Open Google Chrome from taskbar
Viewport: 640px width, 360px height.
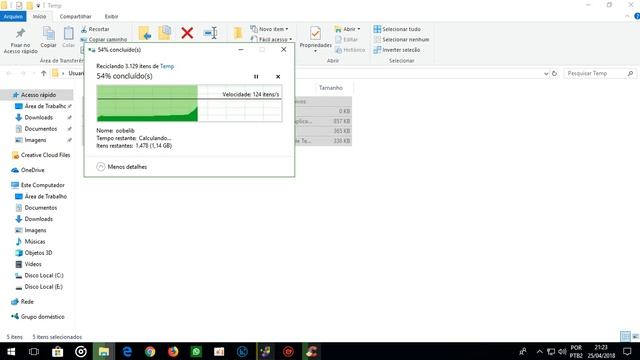150,351
